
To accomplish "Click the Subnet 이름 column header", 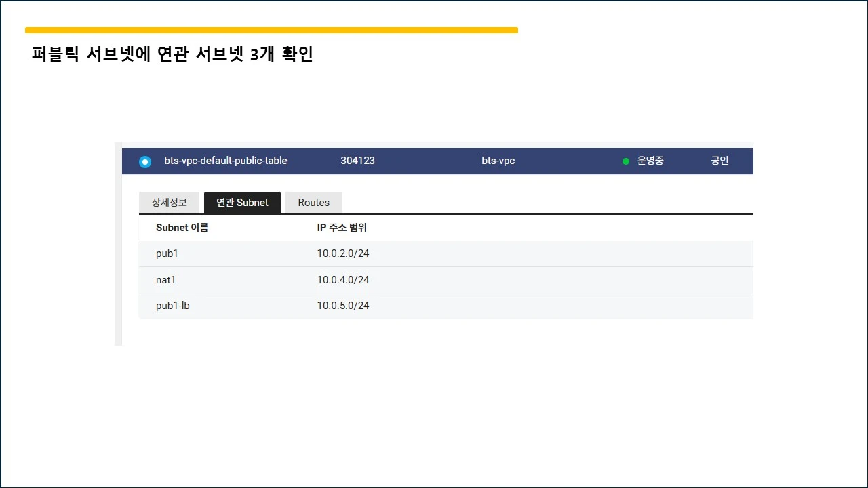I will click(x=182, y=228).
